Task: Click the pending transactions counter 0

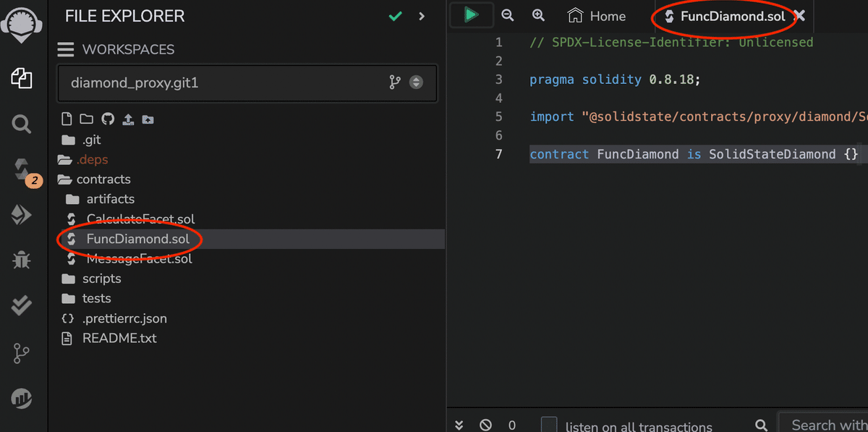Action: pyautogui.click(x=512, y=425)
